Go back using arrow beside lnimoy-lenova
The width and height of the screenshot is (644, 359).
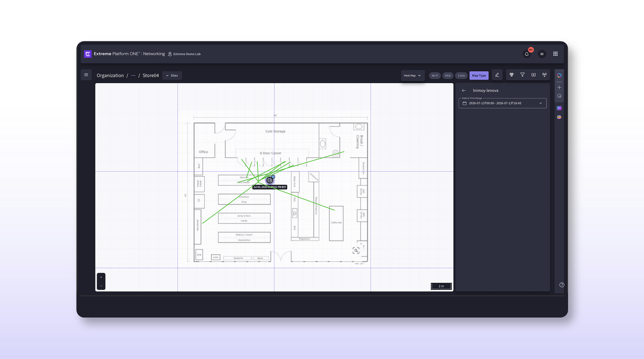[x=464, y=91]
